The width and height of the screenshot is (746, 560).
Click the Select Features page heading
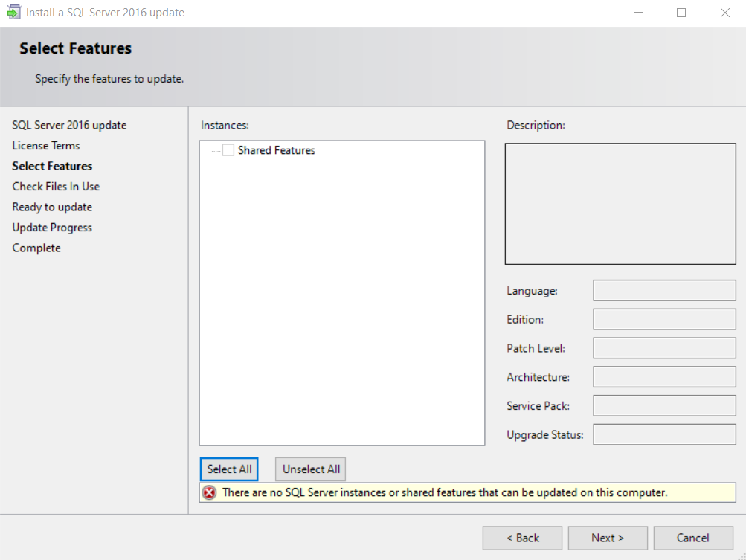76,48
